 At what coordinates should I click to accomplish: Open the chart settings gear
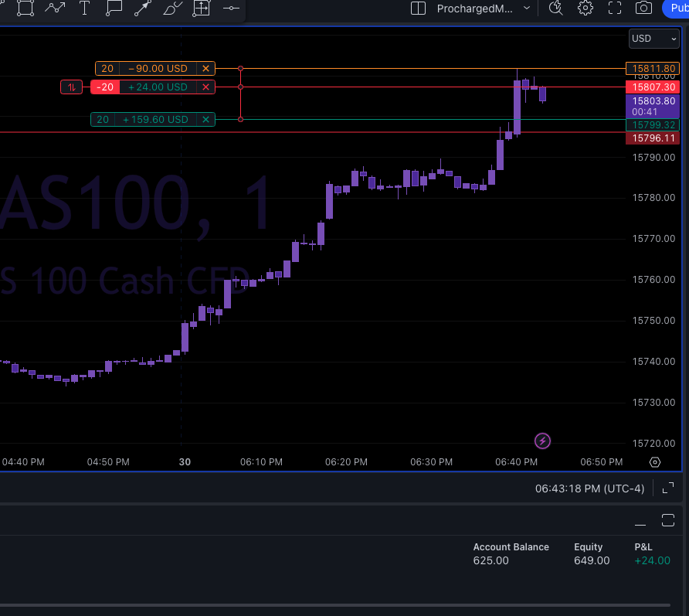585,9
